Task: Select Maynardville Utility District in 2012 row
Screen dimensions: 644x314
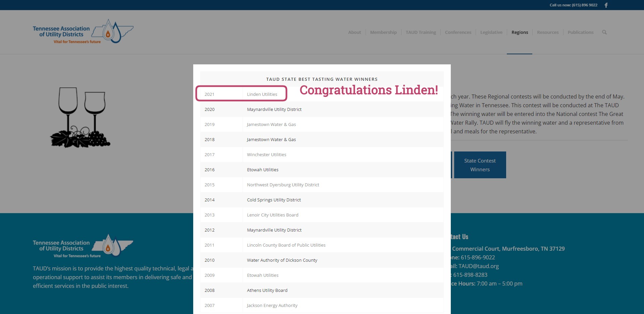Action: (274, 230)
